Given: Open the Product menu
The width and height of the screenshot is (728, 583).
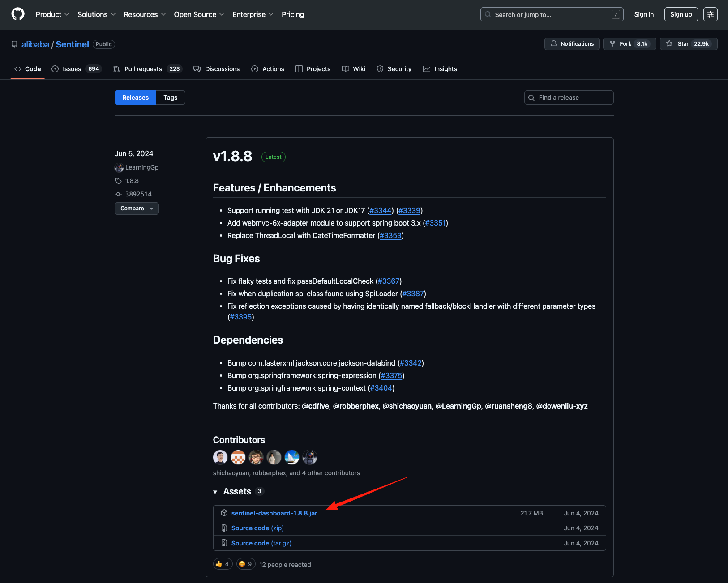Looking at the screenshot, I should (x=52, y=14).
